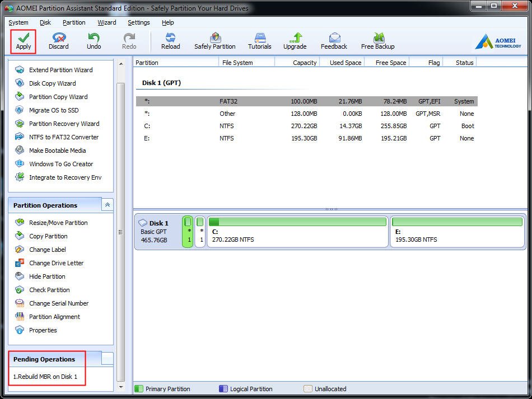Launch Disk Copy Wizard
Image resolution: width=532 pixels, height=399 pixels.
click(x=45, y=83)
